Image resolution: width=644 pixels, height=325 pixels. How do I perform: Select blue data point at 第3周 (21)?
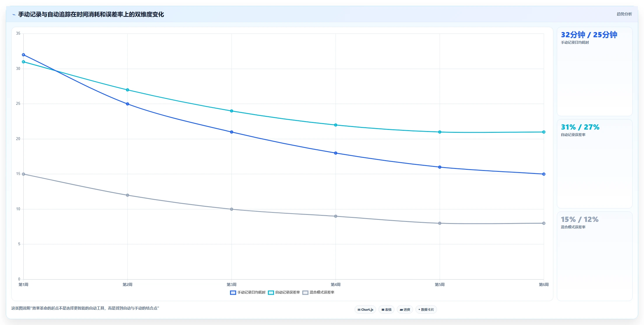point(231,132)
